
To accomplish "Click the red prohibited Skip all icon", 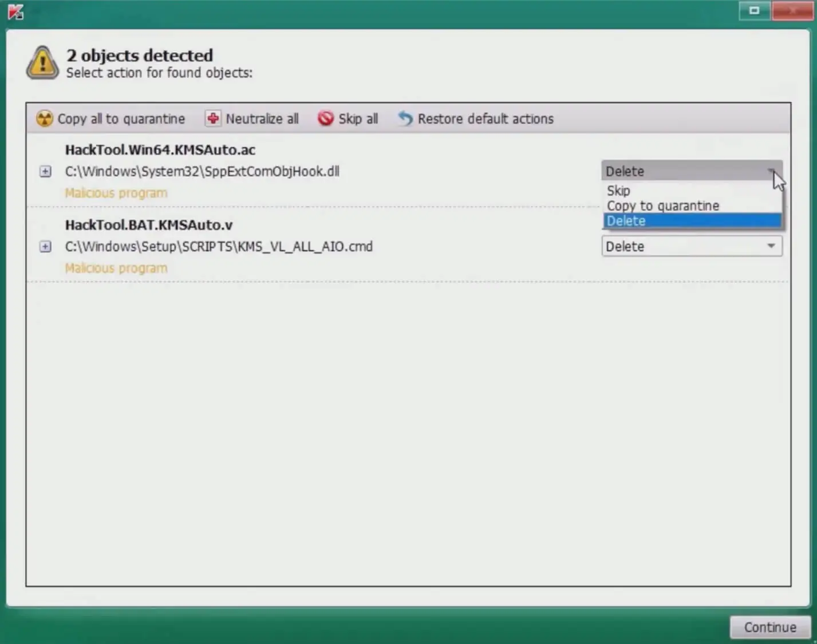I will pyautogui.click(x=326, y=118).
